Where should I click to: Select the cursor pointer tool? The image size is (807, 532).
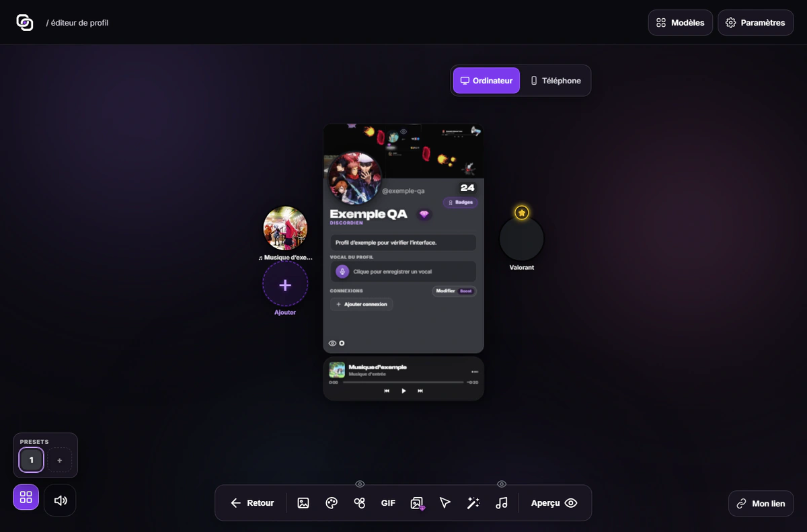tap(445, 503)
